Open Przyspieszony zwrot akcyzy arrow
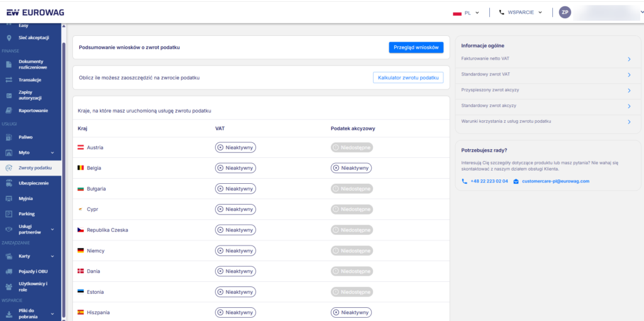Screen dimensions: 644x321 (x=629, y=91)
